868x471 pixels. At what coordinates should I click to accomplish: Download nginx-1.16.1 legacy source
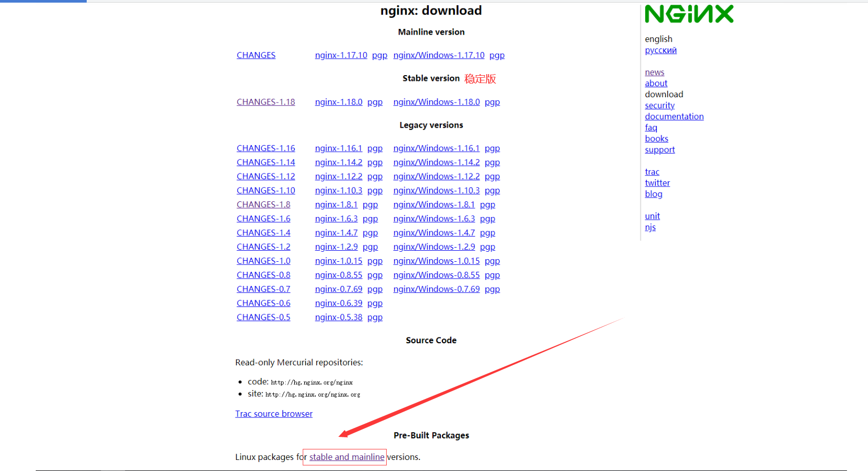coord(339,148)
